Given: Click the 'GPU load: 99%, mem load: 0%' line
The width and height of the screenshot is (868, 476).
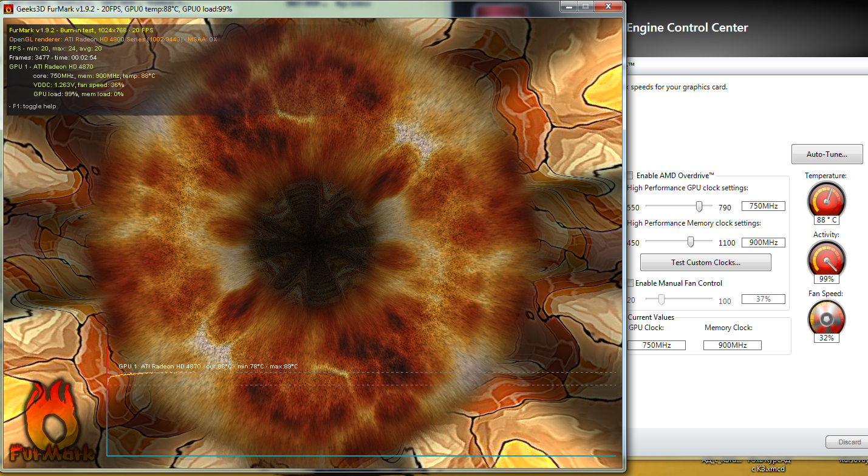Looking at the screenshot, I should (78, 94).
